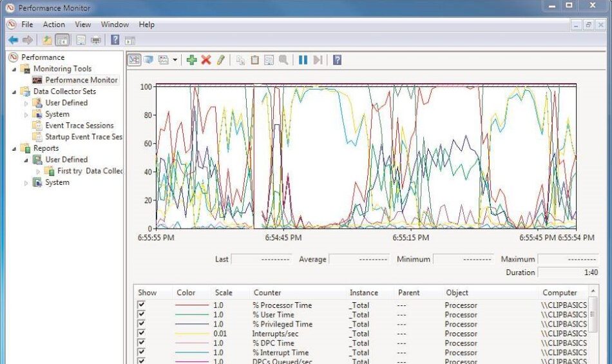Click the red Delete counter X icon
The height and width of the screenshot is (364, 612).
[x=206, y=60]
